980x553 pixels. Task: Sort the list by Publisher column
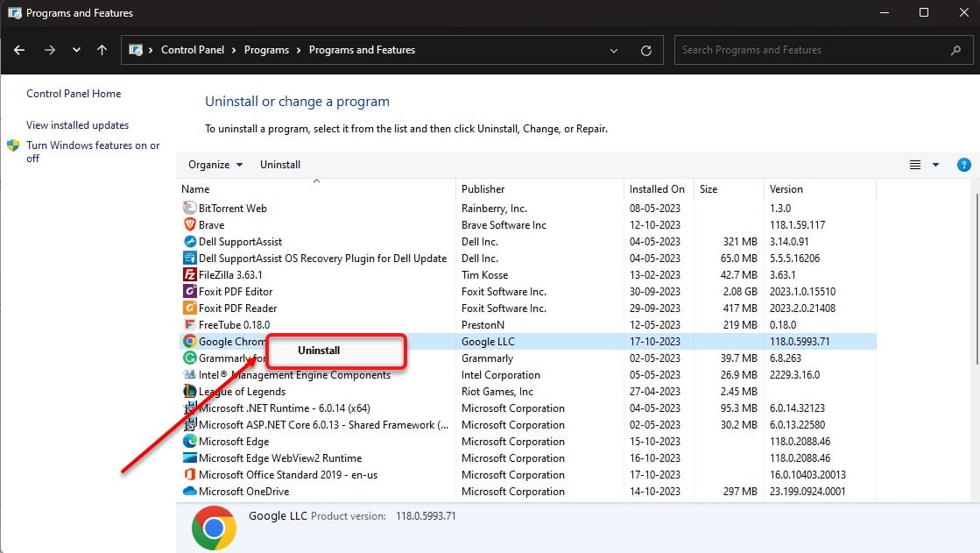[x=540, y=189]
